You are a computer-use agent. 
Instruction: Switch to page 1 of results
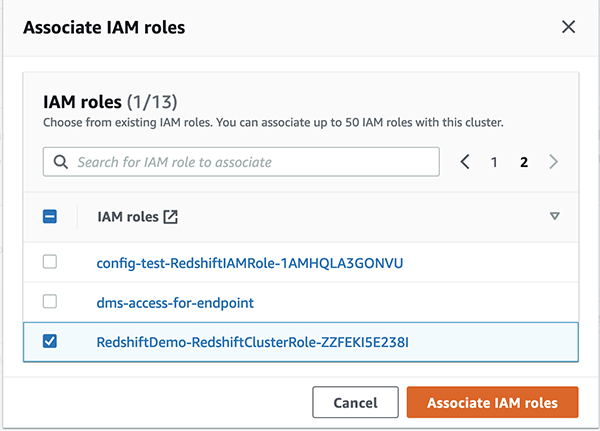point(494,162)
